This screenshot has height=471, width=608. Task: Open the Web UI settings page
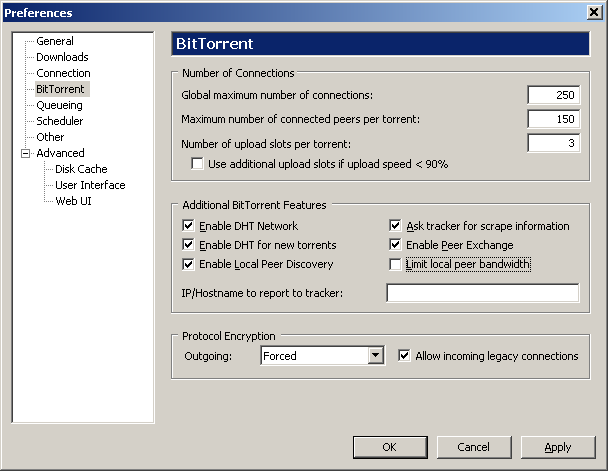(74, 201)
